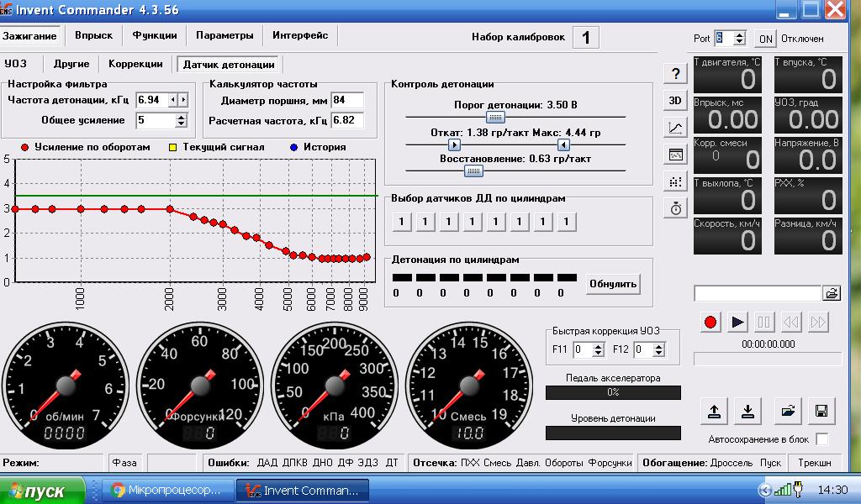This screenshot has height=504, width=861.
Task: Click the Расчетная частота field
Action: click(347, 120)
